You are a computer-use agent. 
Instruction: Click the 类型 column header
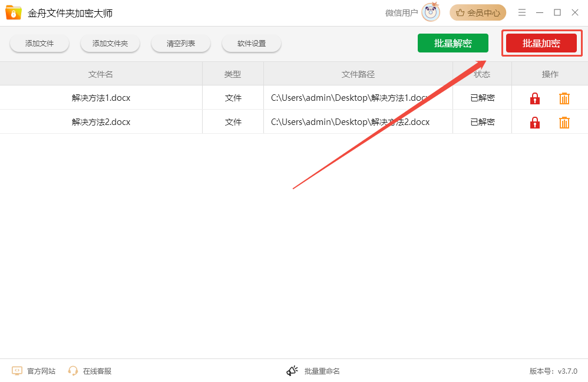[x=233, y=74]
